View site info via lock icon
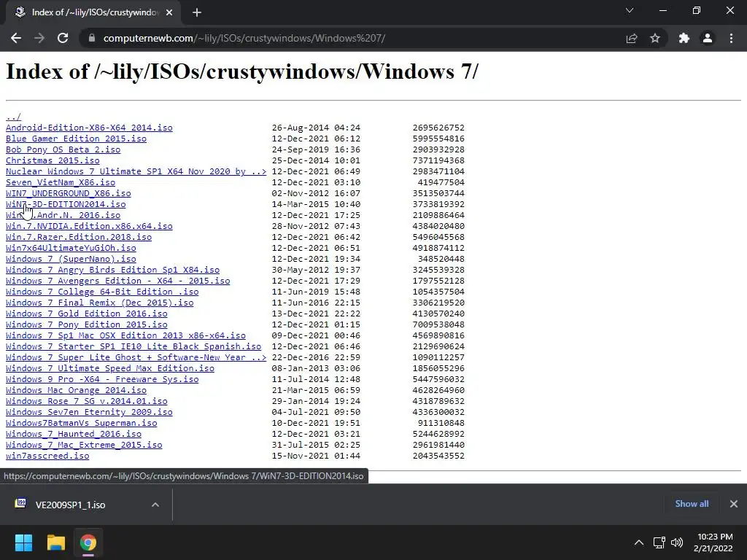This screenshot has width=747, height=560. [92, 38]
